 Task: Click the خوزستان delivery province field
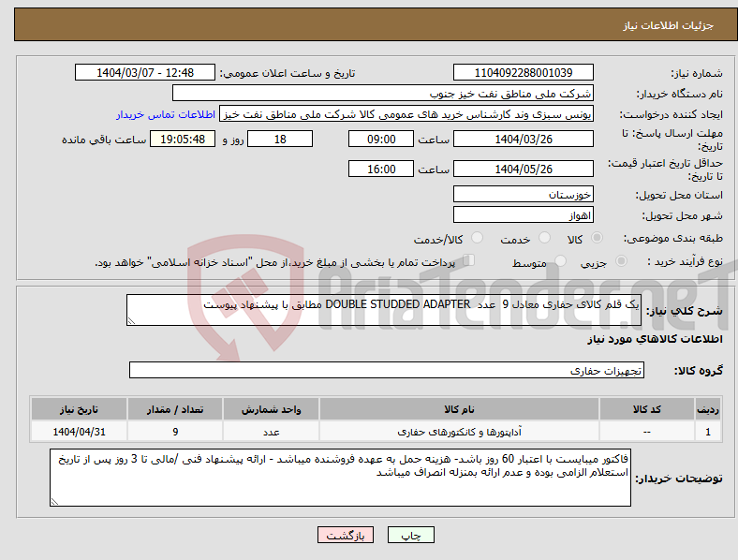coord(523,194)
